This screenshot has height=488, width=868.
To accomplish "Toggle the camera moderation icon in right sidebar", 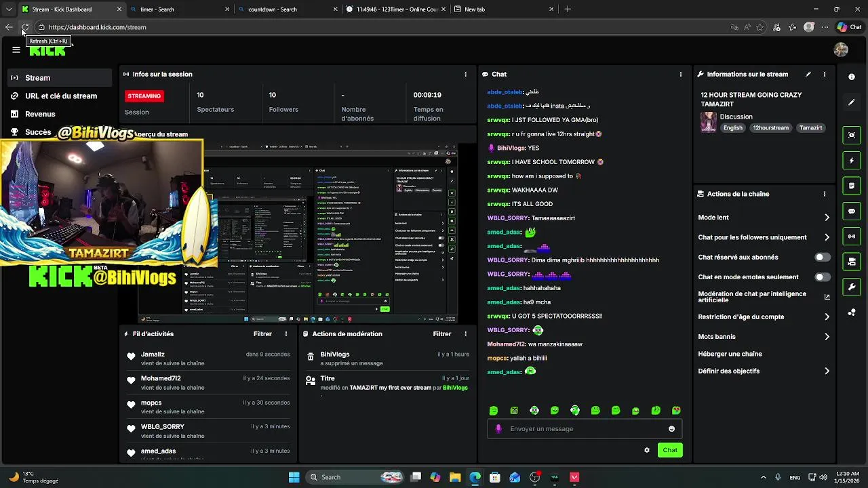I will click(852, 262).
